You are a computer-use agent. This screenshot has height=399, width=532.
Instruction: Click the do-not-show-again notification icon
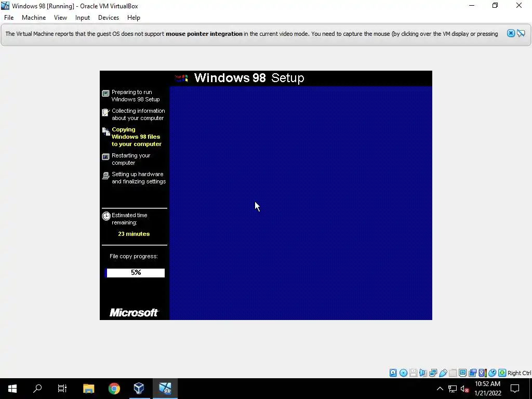click(x=521, y=33)
